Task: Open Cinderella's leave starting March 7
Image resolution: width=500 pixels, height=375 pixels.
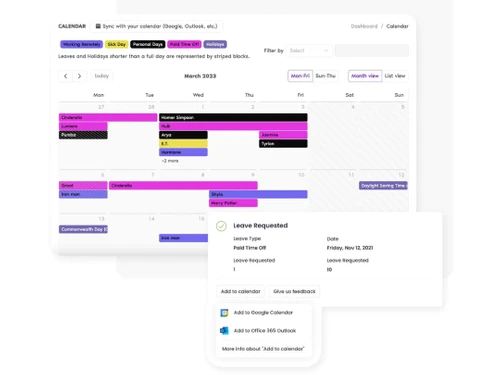Action: pyautogui.click(x=183, y=185)
